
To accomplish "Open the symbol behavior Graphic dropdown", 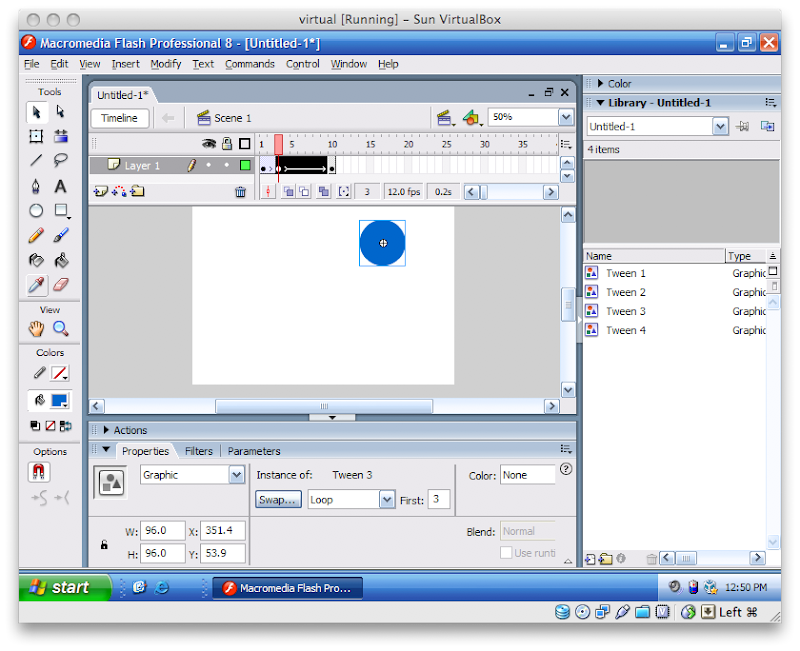I will coord(236,475).
